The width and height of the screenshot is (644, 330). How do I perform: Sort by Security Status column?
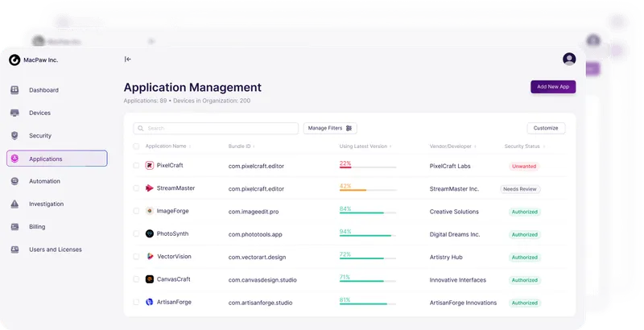tap(525, 146)
